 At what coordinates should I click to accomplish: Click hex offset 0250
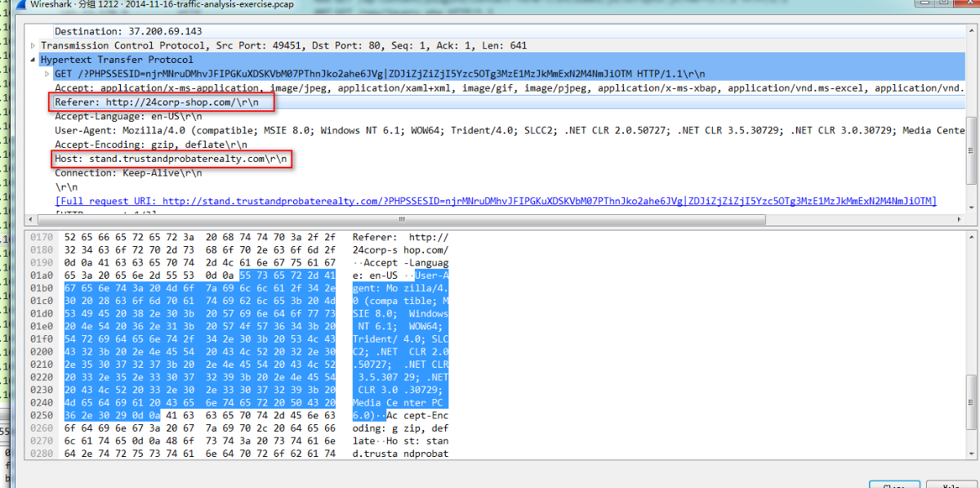(42, 415)
